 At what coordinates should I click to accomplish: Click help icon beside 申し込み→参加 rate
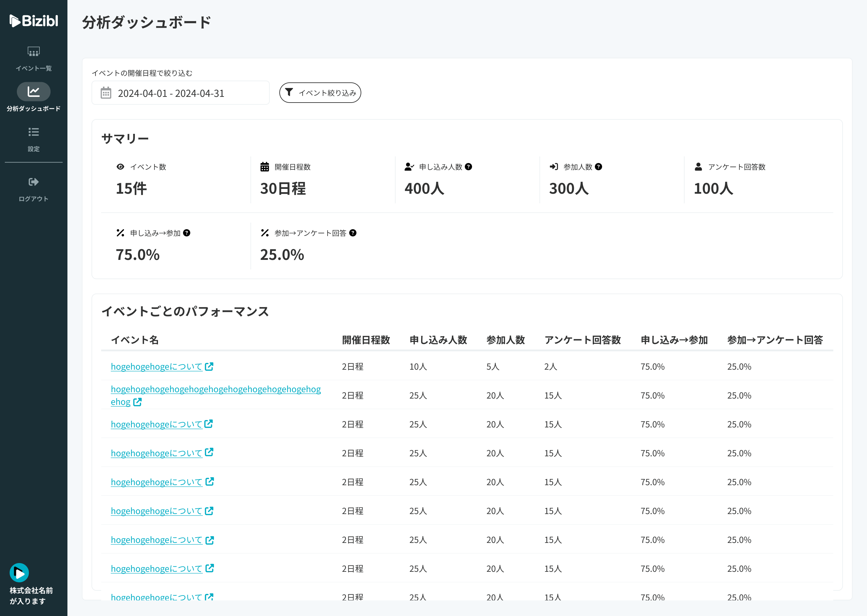pos(186,233)
